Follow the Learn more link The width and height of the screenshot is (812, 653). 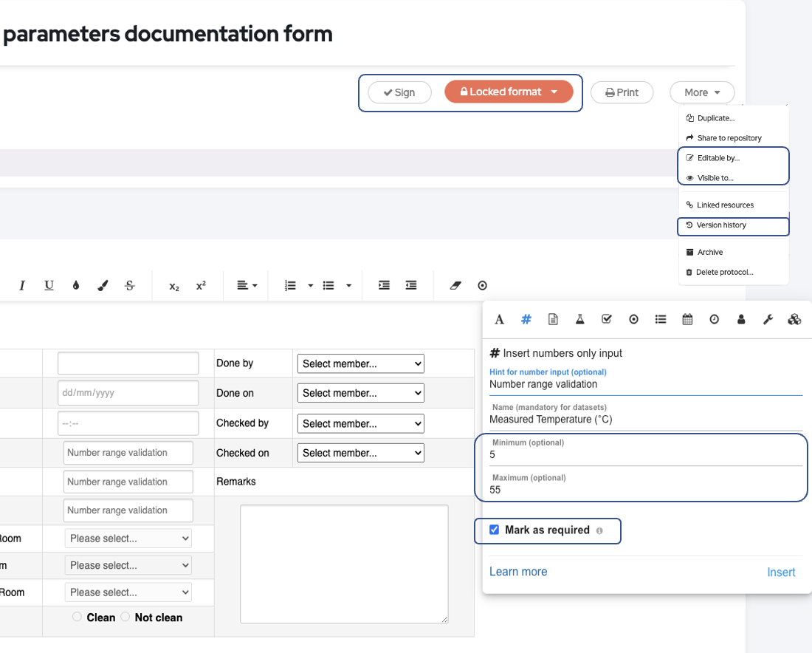518,572
